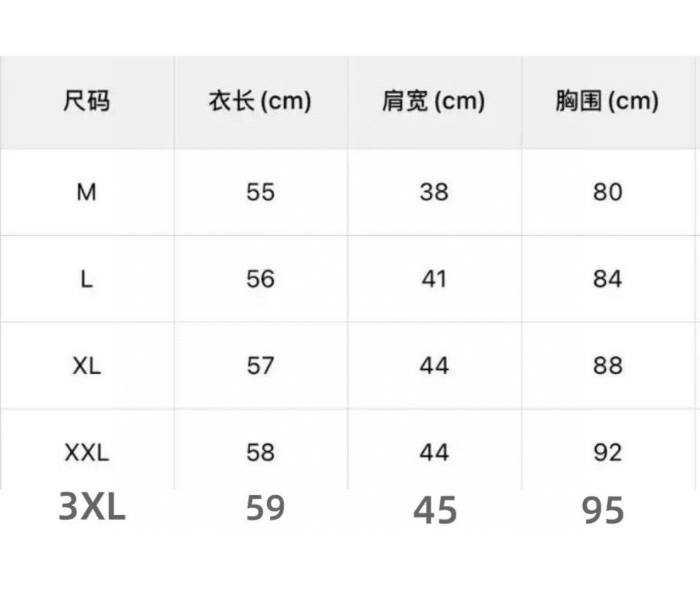Select the 胸围 (cm) header cell
This screenshot has height=593, width=700.
(607, 101)
